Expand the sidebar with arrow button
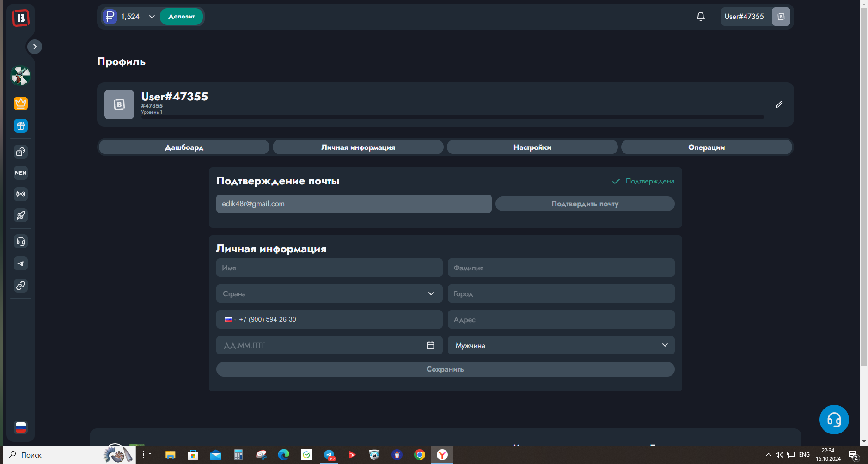Viewport: 868px width, 464px height. pyautogui.click(x=35, y=47)
